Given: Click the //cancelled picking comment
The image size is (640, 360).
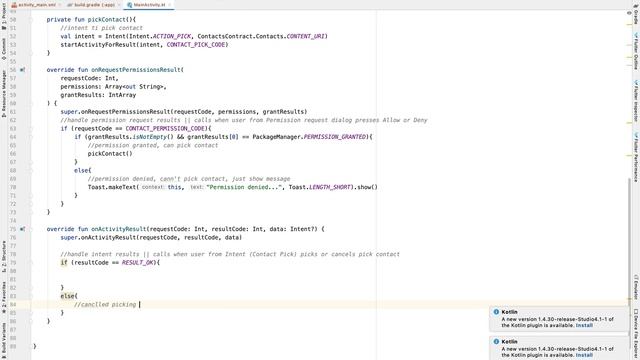Looking at the screenshot, I should 105,304.
